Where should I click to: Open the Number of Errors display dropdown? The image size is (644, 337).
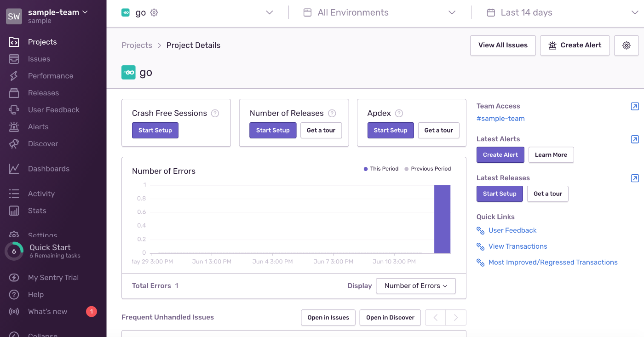pyautogui.click(x=416, y=286)
